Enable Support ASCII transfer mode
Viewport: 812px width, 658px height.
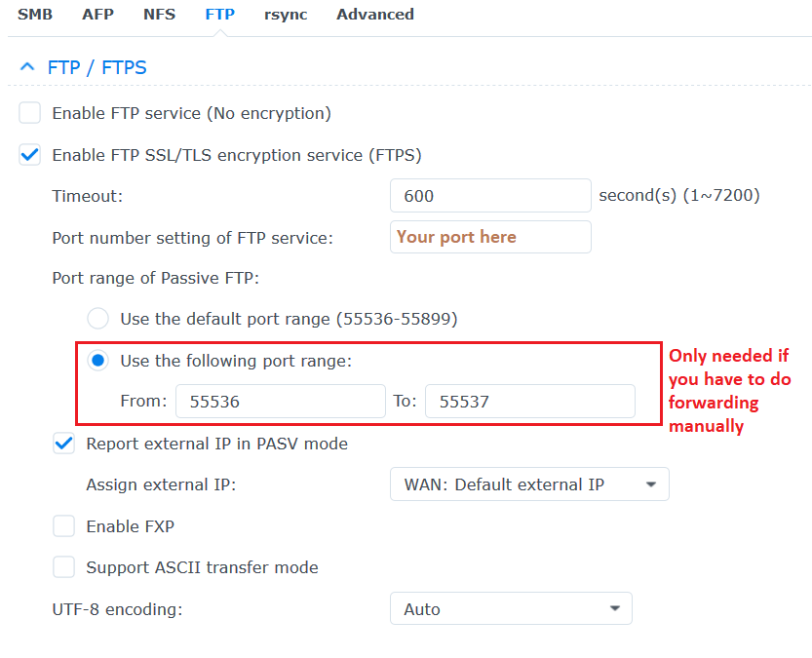point(63,567)
